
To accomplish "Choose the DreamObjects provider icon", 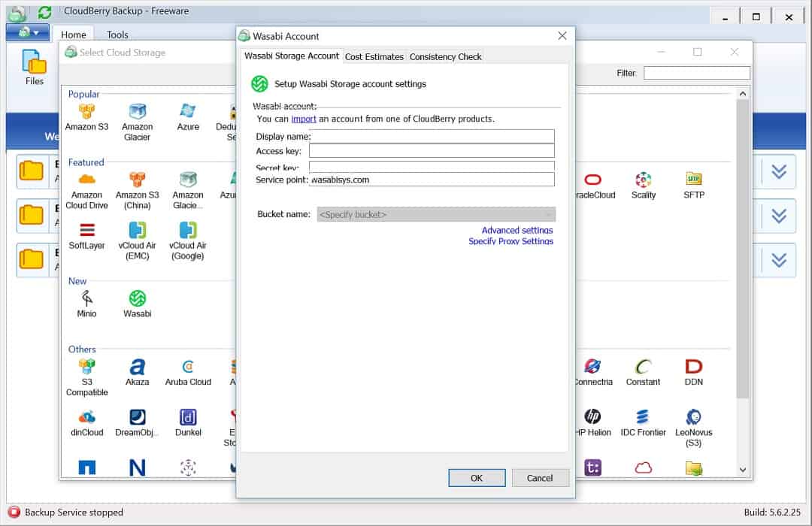I will [x=138, y=423].
